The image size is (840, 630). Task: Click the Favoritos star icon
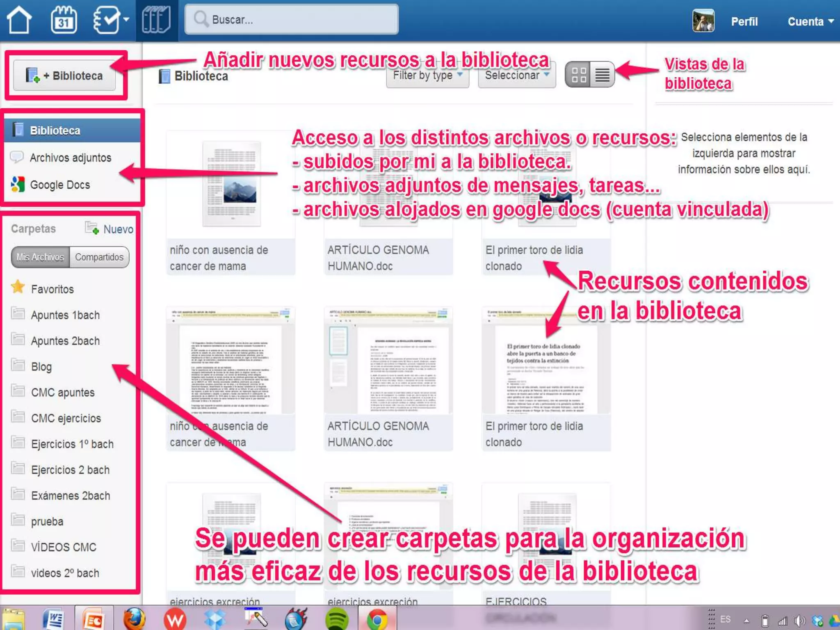coord(18,287)
